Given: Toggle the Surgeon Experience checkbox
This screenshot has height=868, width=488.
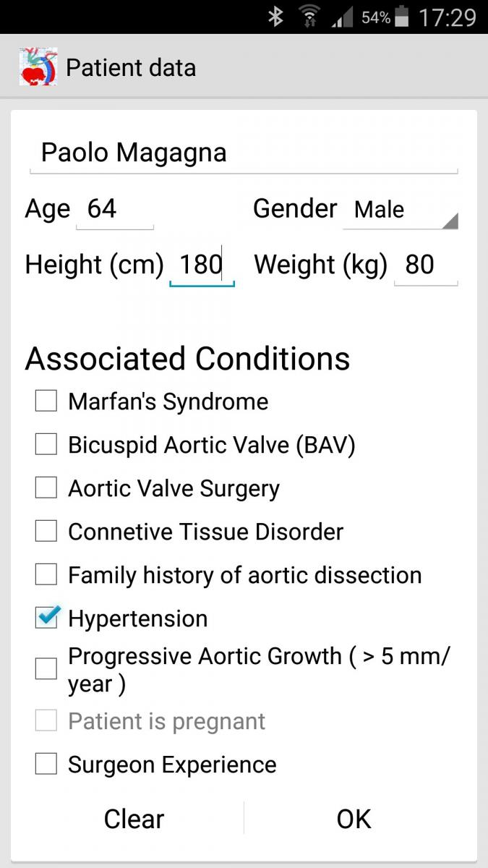Looking at the screenshot, I should [46, 765].
